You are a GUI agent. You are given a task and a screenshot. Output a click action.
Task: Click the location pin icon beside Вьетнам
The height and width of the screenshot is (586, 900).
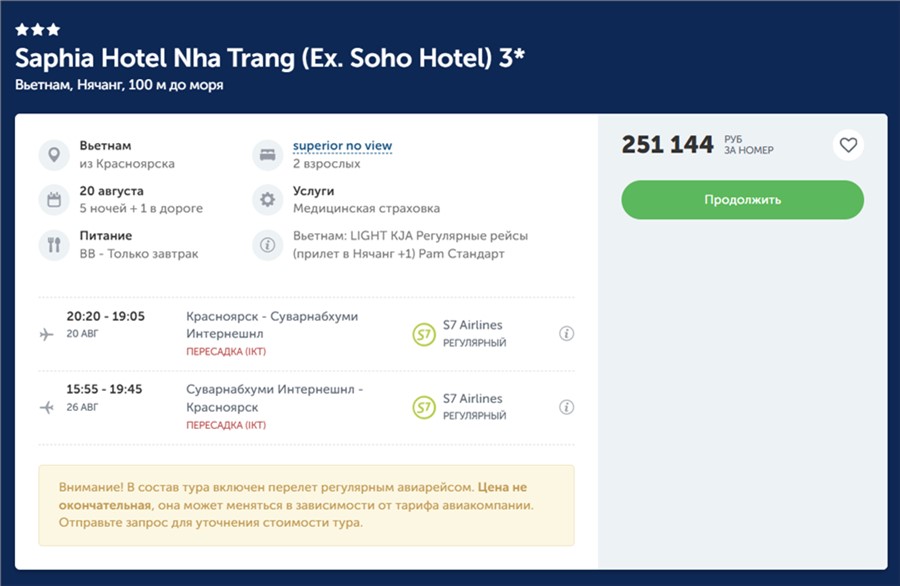click(54, 155)
